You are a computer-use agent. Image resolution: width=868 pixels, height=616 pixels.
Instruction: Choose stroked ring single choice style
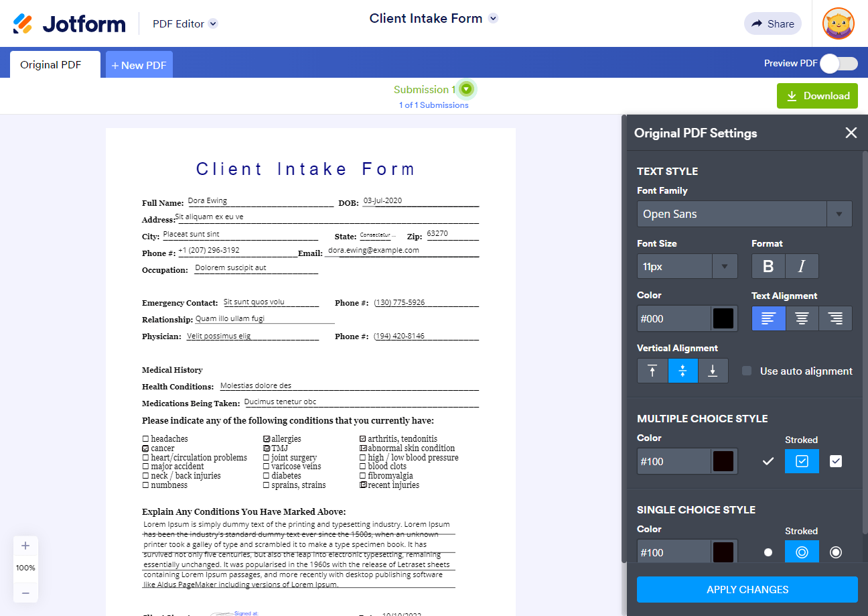pos(802,552)
